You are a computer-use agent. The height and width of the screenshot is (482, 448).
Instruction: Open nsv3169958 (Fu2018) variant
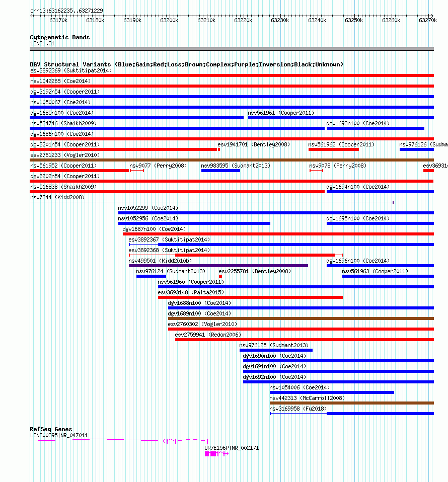(x=298, y=409)
